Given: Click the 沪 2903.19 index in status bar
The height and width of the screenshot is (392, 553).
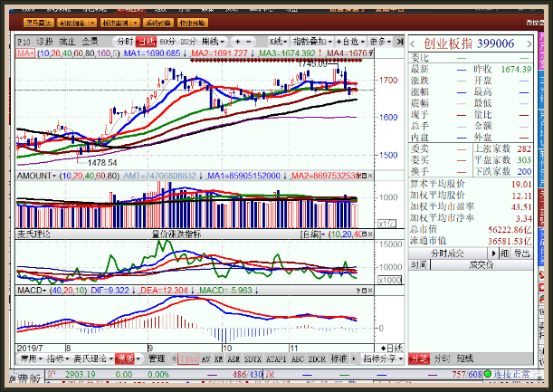Looking at the screenshot, I should point(72,374).
